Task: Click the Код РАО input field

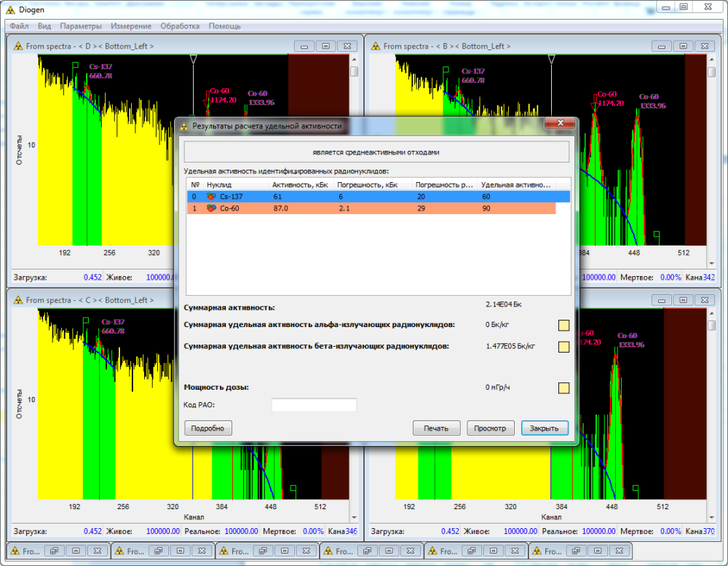Action: 314,405
